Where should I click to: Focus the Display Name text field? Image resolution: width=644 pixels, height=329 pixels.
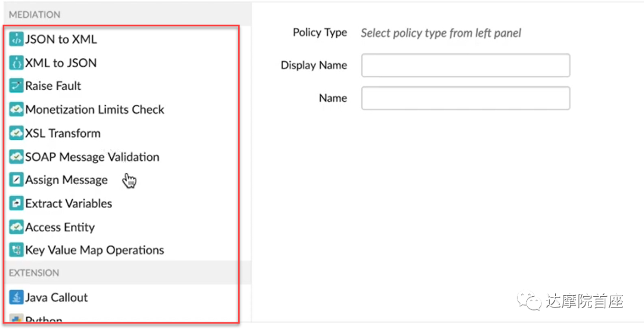tap(465, 66)
